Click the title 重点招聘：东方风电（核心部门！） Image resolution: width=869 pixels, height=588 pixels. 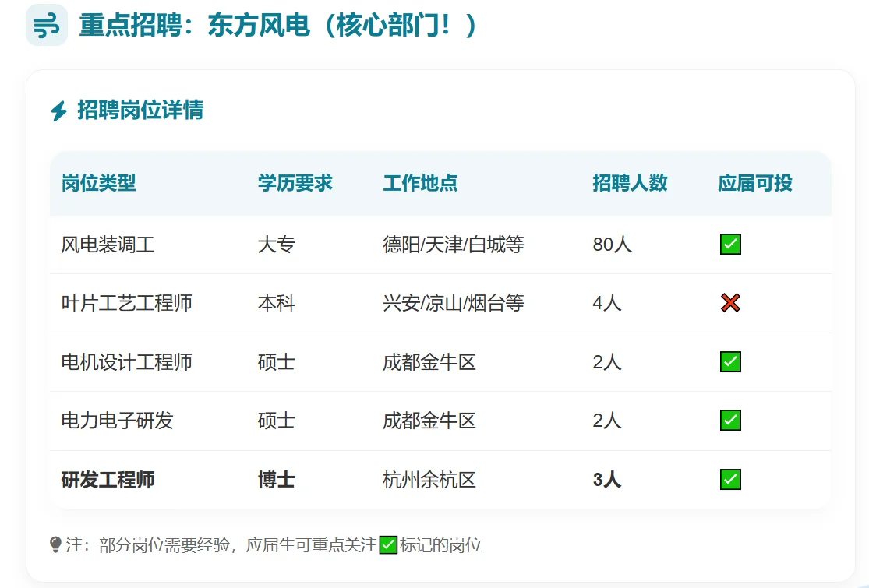(277, 26)
